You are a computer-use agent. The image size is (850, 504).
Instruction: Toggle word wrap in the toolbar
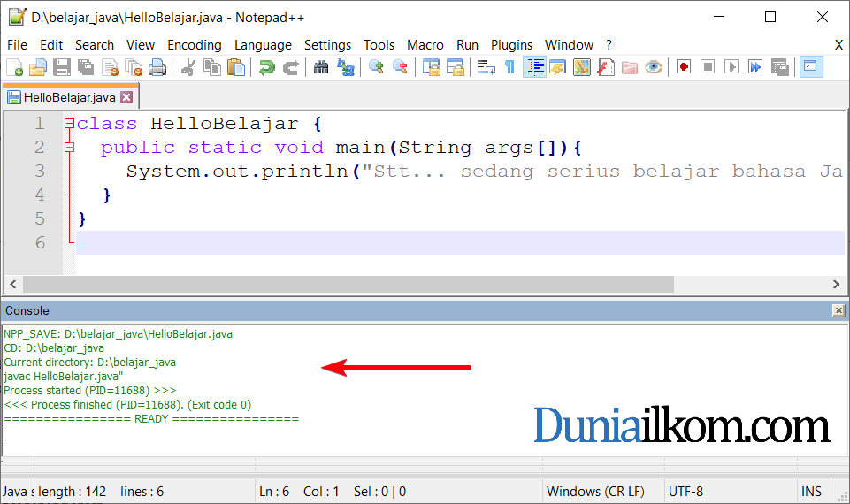point(486,67)
